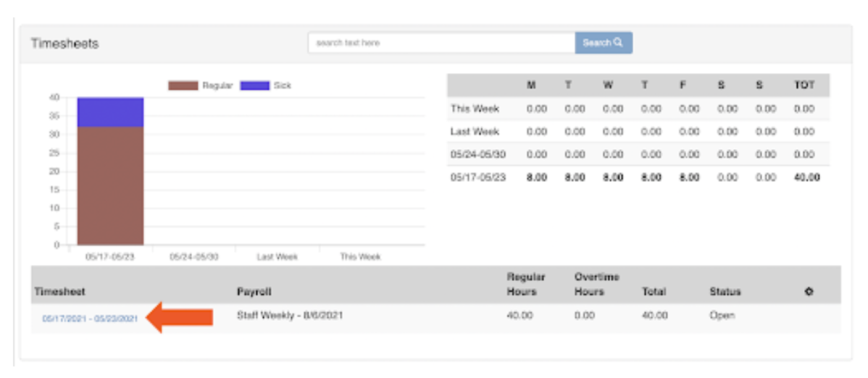
Task: Click the TOT column header in weekly table
Action: pyautogui.click(x=804, y=85)
